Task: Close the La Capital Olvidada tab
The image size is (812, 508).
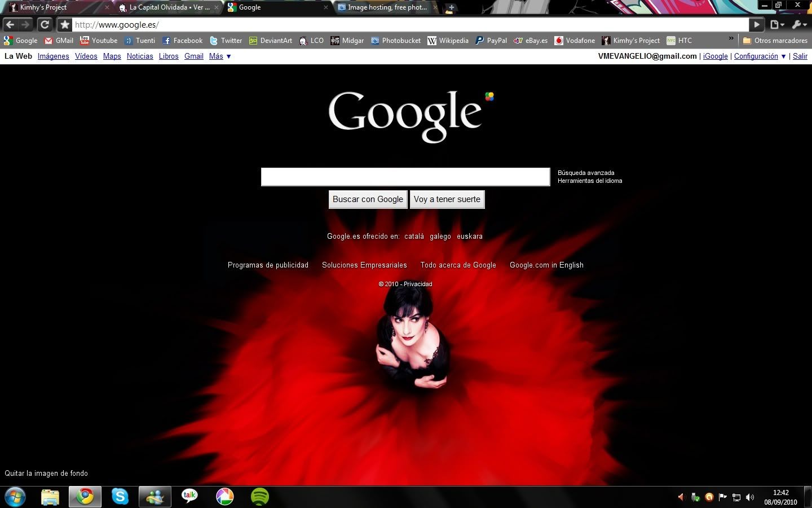Action: click(x=217, y=7)
